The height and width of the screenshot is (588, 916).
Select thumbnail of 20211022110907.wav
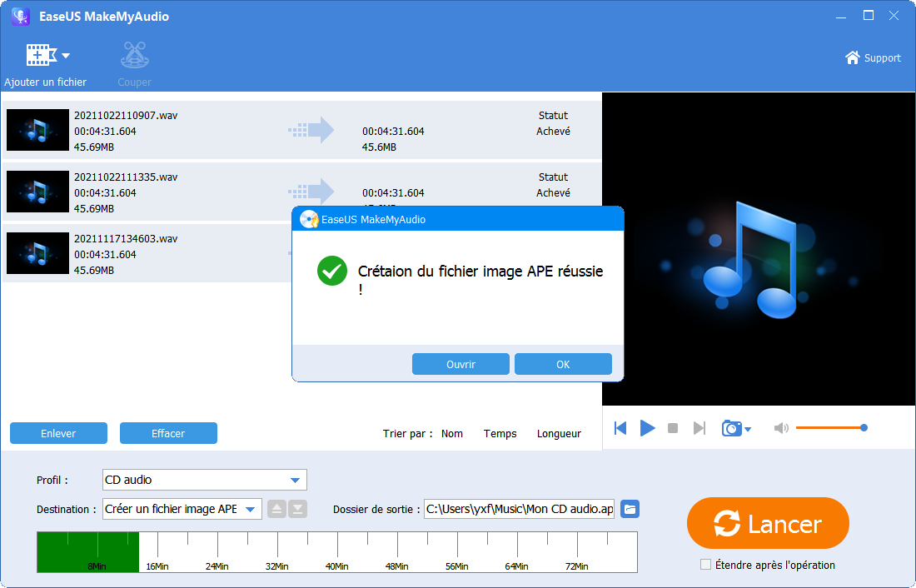click(x=38, y=130)
